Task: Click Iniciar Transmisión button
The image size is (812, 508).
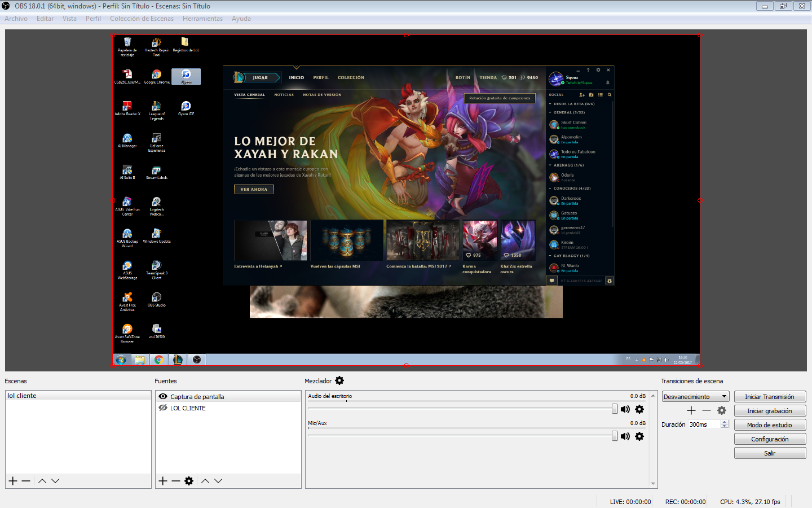Action: click(770, 397)
